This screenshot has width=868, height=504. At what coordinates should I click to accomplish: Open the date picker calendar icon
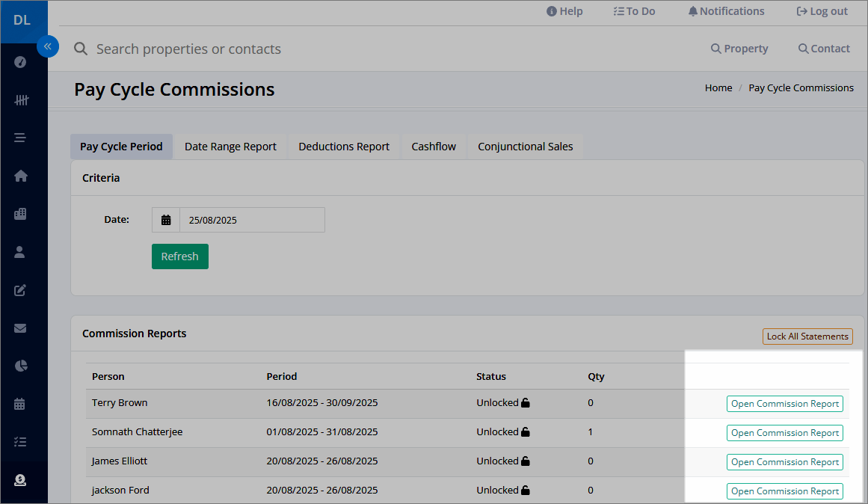pyautogui.click(x=165, y=220)
